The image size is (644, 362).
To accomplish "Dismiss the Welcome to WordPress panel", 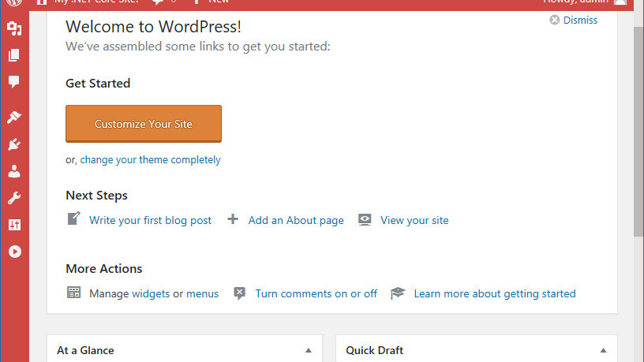I will pos(574,21).
